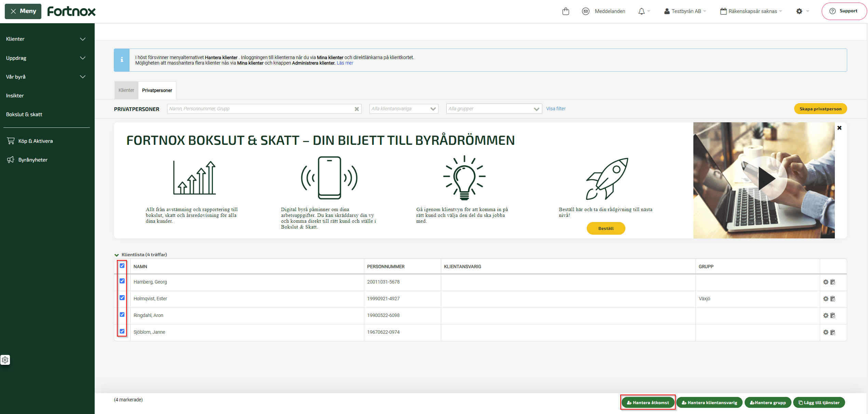The width and height of the screenshot is (868, 414).
Task: Click Skapa privatperson button
Action: pyautogui.click(x=820, y=109)
